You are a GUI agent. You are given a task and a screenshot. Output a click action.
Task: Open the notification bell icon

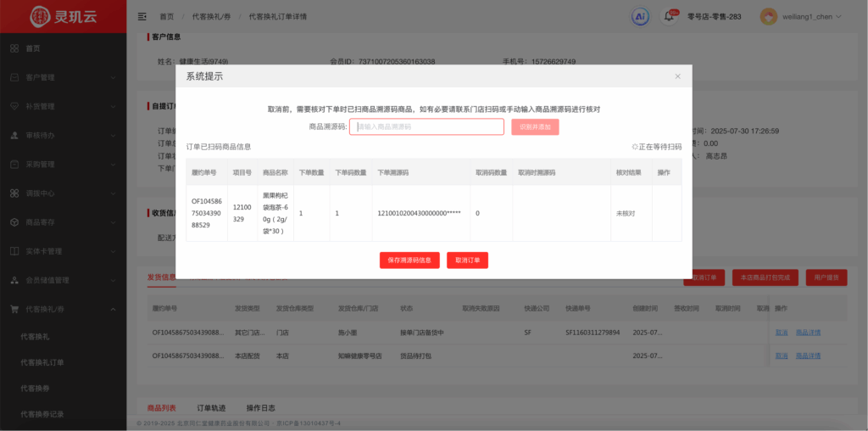click(x=669, y=16)
